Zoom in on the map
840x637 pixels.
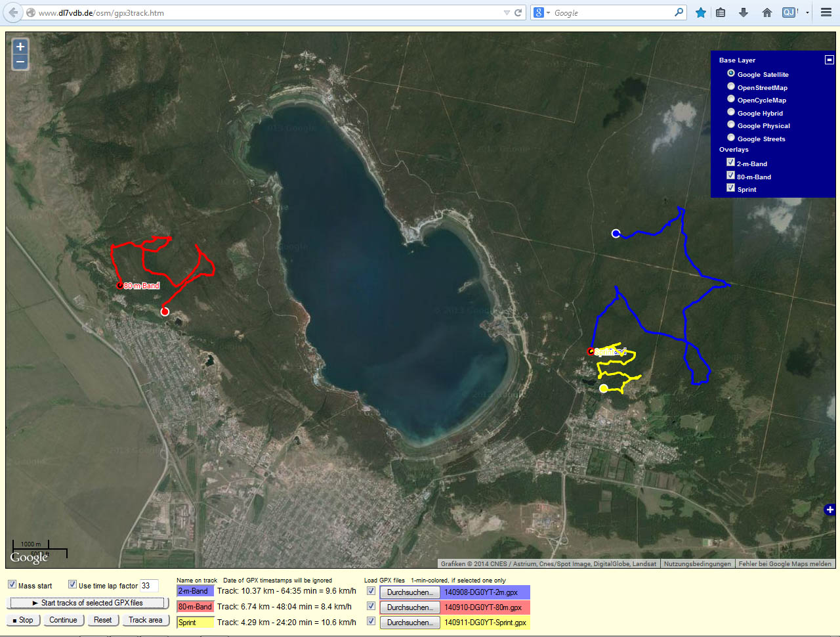[x=20, y=47]
